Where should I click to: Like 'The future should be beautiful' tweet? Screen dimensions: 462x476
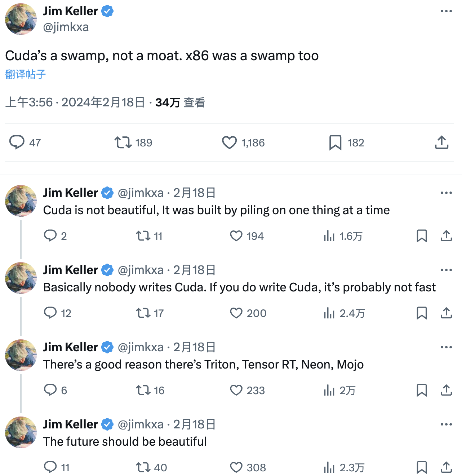coord(236,467)
